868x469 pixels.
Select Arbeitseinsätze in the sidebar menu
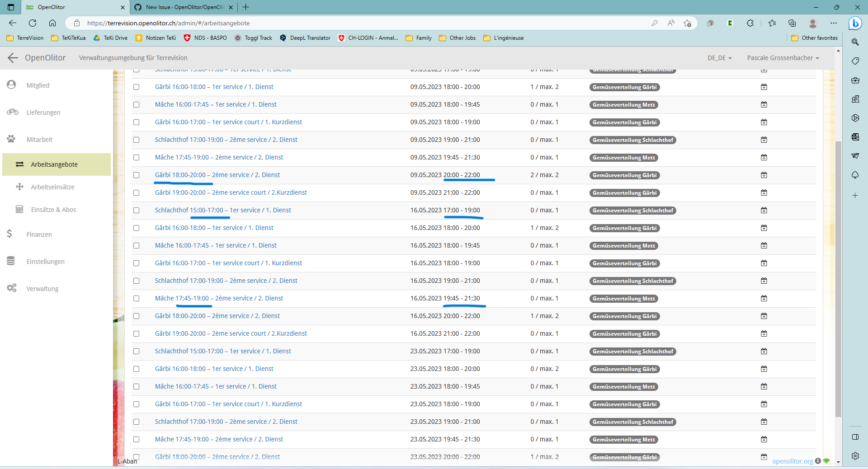point(52,187)
